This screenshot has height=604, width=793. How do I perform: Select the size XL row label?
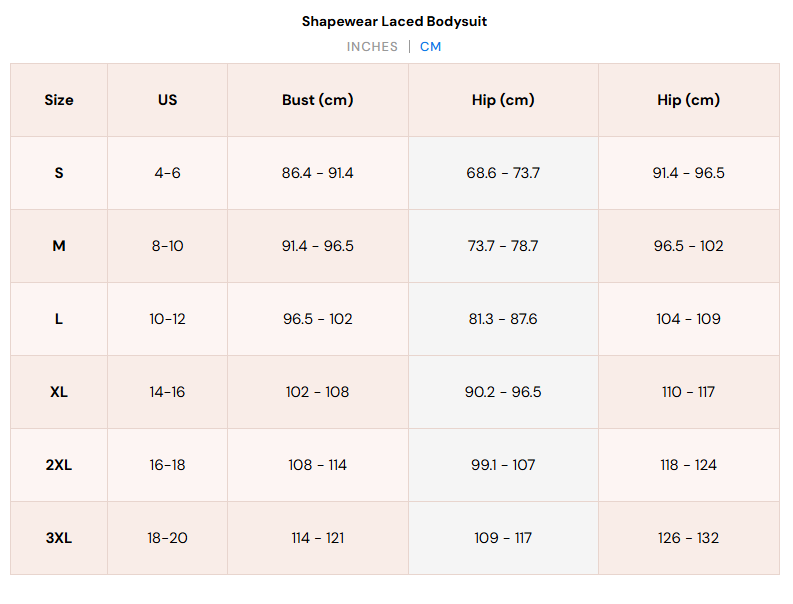click(x=59, y=392)
